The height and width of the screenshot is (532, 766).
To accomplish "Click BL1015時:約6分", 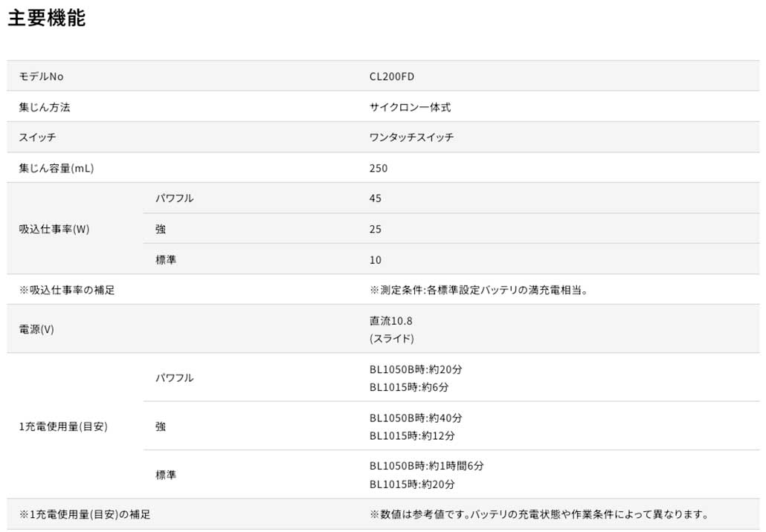I will tap(409, 387).
